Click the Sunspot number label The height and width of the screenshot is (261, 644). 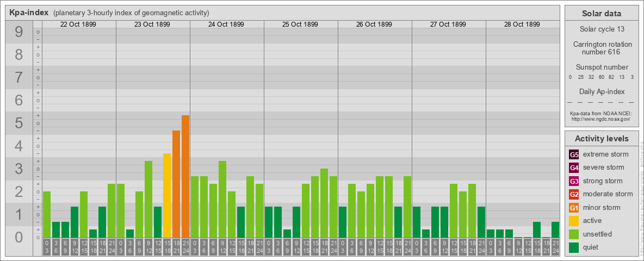click(602, 67)
